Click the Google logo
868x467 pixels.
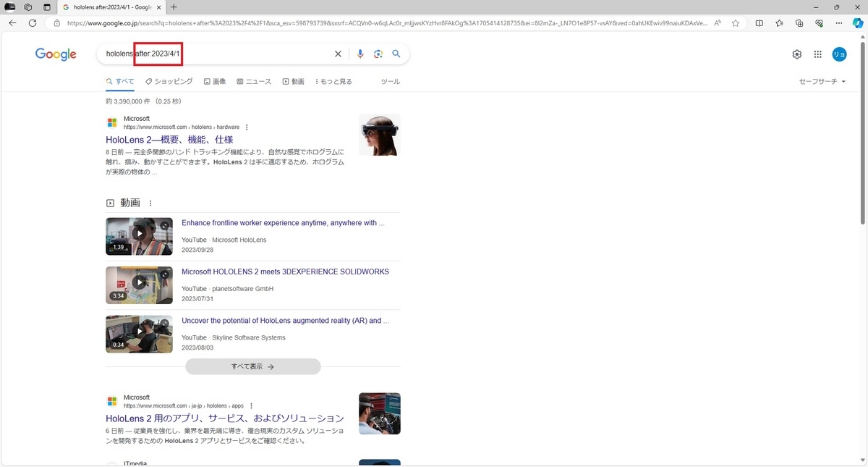click(56, 54)
